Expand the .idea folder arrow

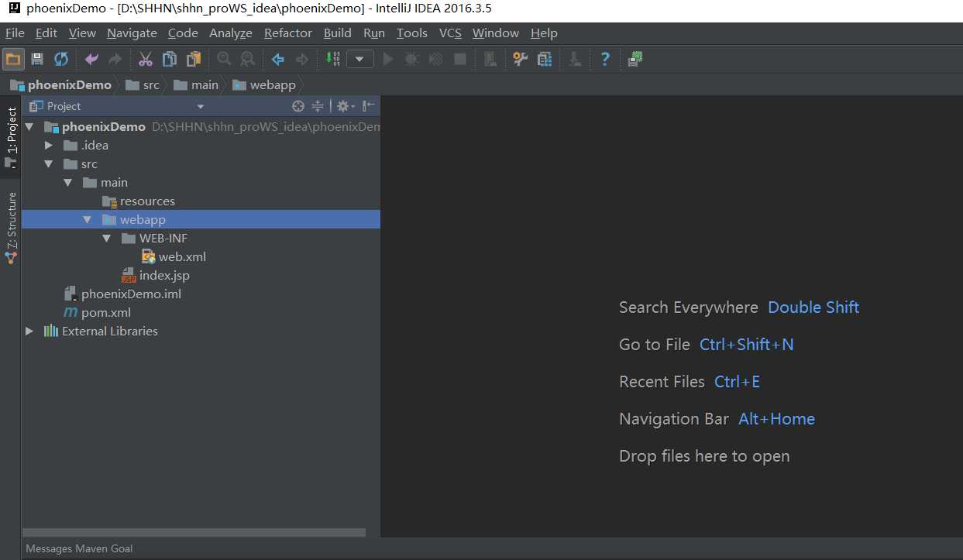click(49, 145)
